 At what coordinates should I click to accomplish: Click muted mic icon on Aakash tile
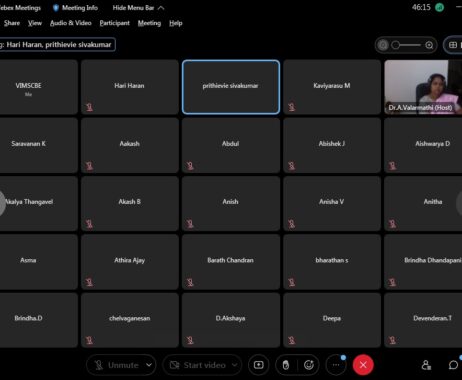[x=89, y=166]
